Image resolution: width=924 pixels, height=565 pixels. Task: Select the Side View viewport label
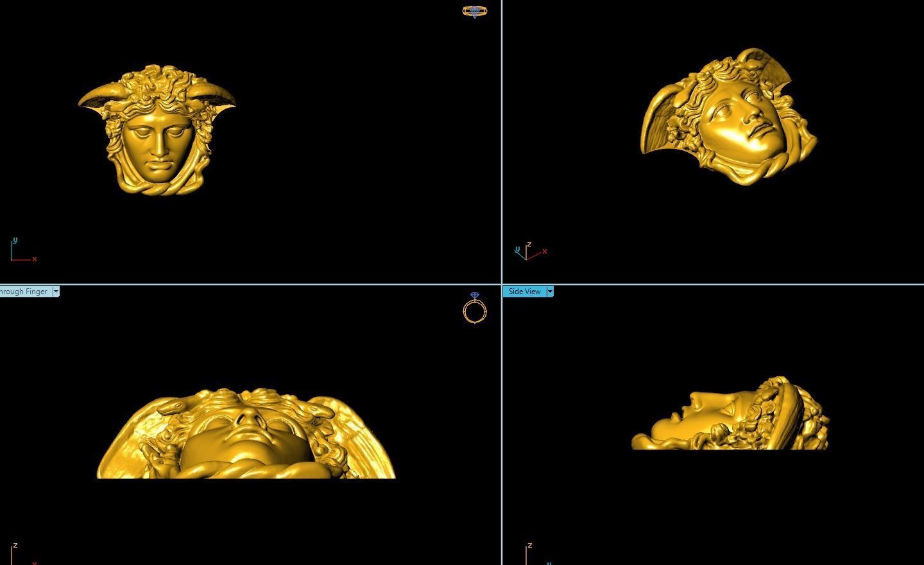click(x=524, y=291)
